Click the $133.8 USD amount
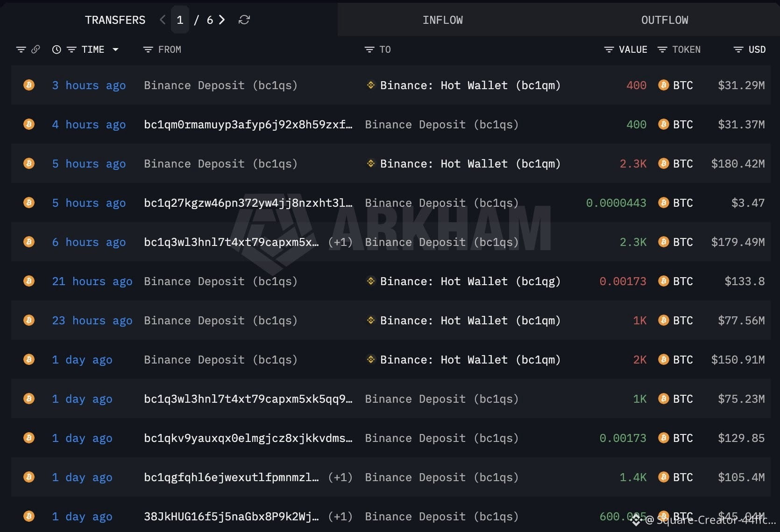The width and height of the screenshot is (780, 532). pyautogui.click(x=745, y=281)
